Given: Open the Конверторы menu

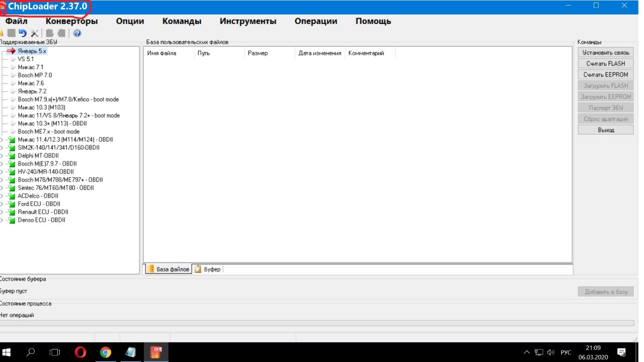Looking at the screenshot, I should [x=71, y=21].
